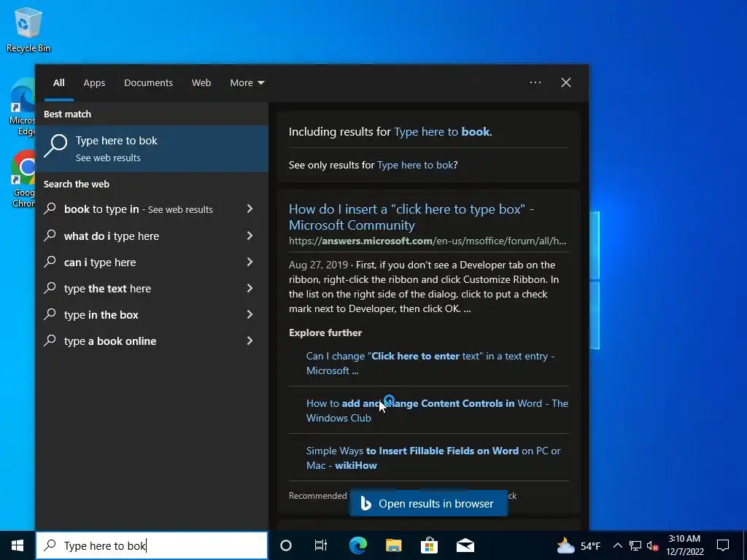
Task: Show hidden system tray icons
Action: [x=617, y=545]
